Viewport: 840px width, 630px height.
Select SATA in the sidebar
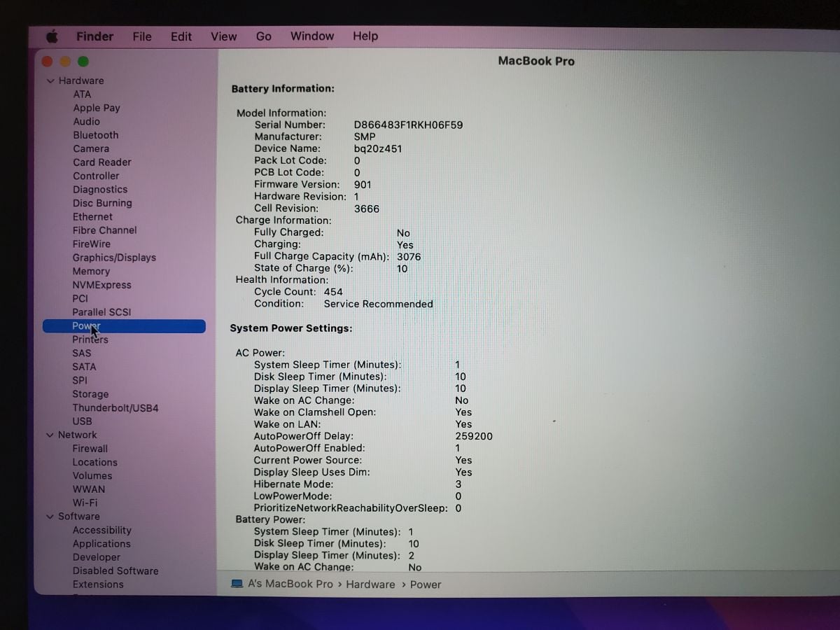click(84, 367)
